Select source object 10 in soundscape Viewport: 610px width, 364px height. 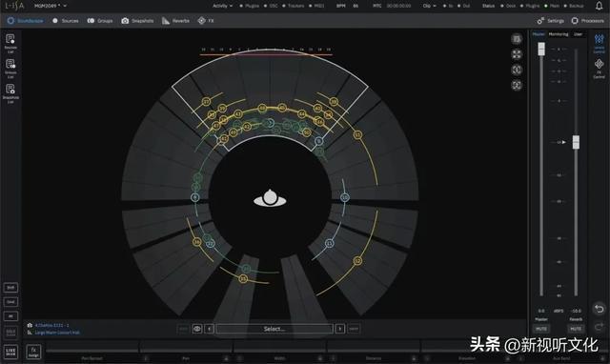345,197
